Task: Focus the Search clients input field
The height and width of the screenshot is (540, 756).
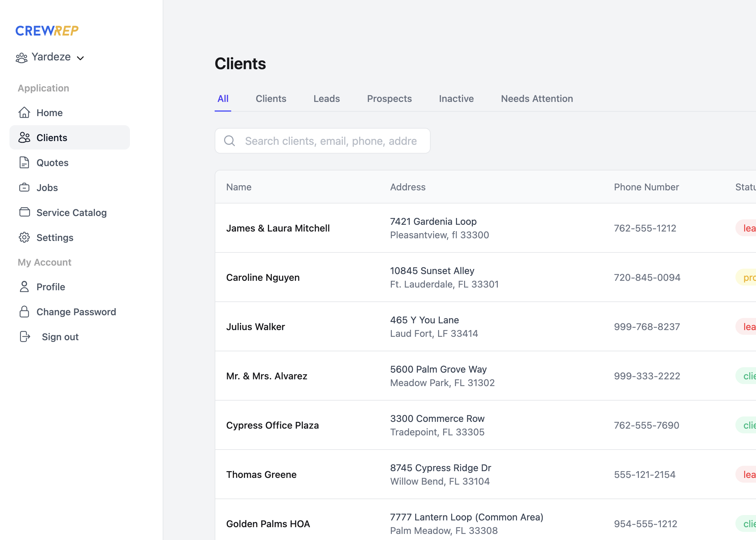Action: (331, 141)
